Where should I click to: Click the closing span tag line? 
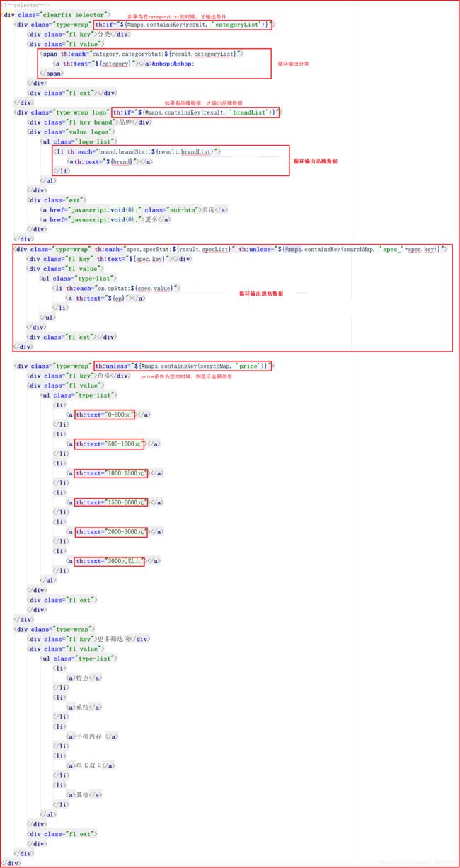[52, 73]
